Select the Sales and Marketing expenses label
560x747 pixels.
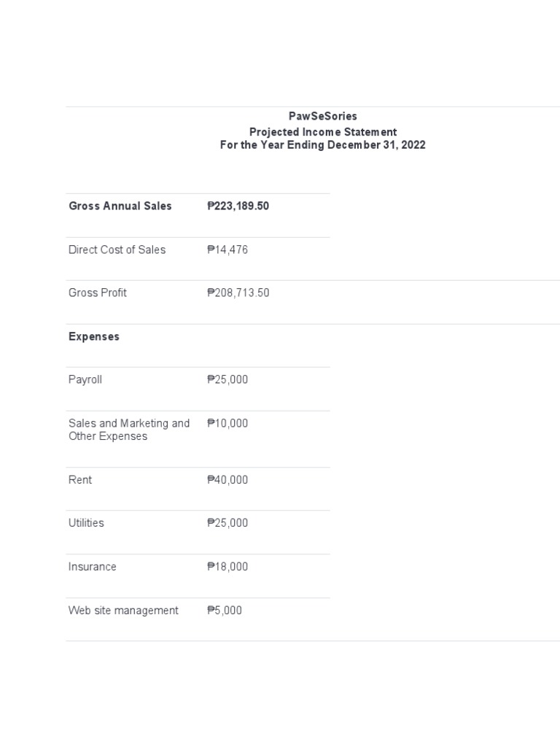click(x=129, y=430)
